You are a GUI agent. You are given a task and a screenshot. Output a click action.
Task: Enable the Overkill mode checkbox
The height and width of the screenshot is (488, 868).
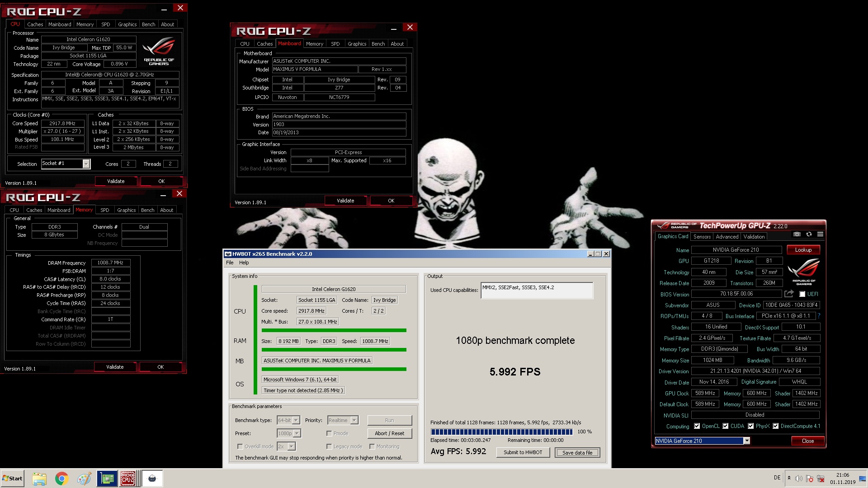(x=240, y=446)
